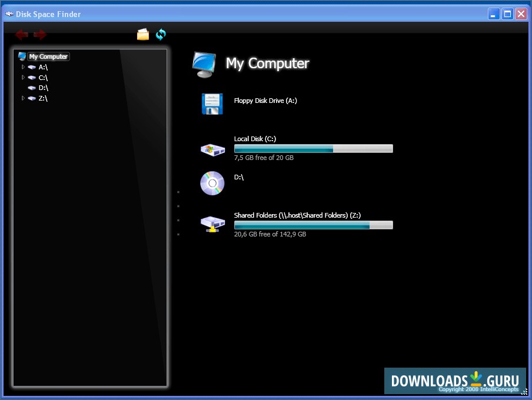Select My Computer in the tree
This screenshot has width=532, height=400.
48,56
